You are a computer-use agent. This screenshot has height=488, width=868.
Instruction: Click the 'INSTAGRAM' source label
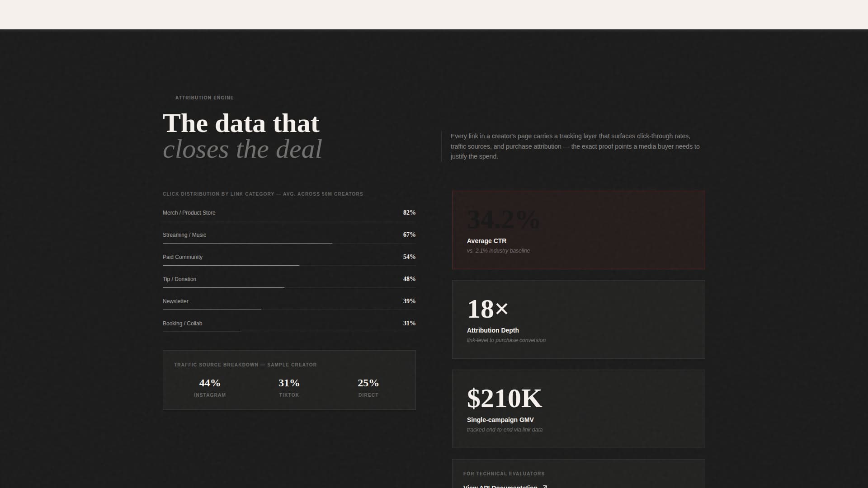coord(210,395)
